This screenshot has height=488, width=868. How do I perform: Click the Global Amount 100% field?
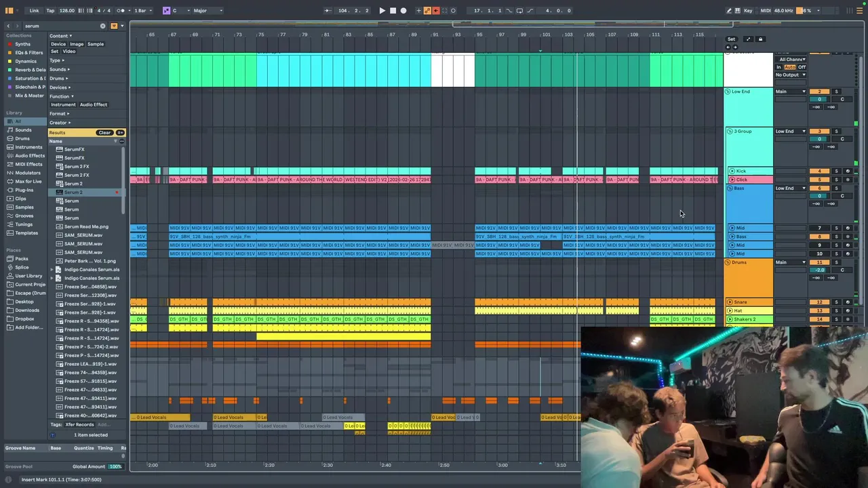(116, 466)
